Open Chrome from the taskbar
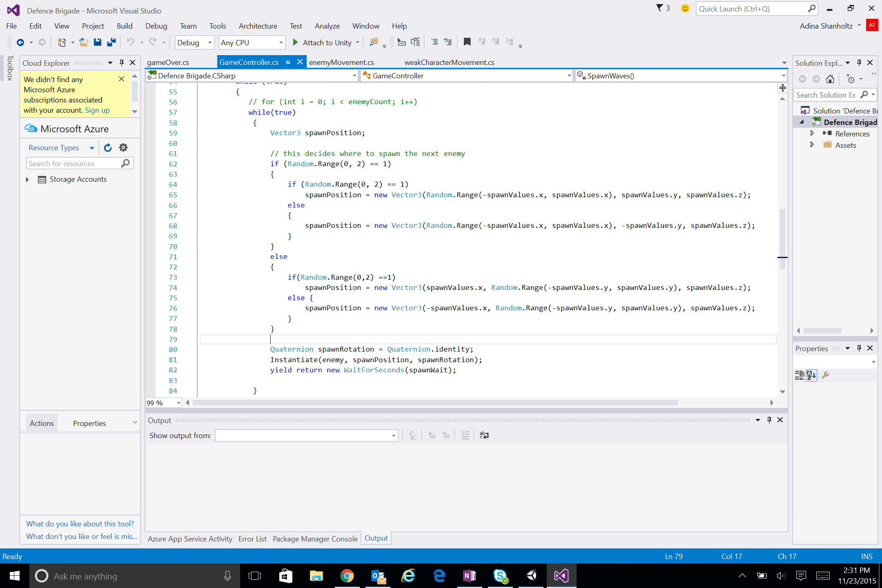The width and height of the screenshot is (882, 588). click(347, 576)
